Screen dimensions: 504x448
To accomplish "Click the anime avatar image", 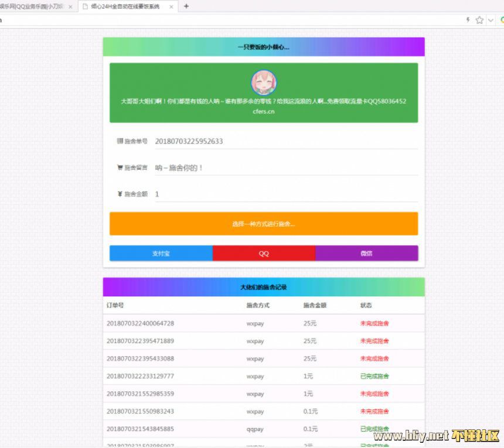I will (x=264, y=83).
